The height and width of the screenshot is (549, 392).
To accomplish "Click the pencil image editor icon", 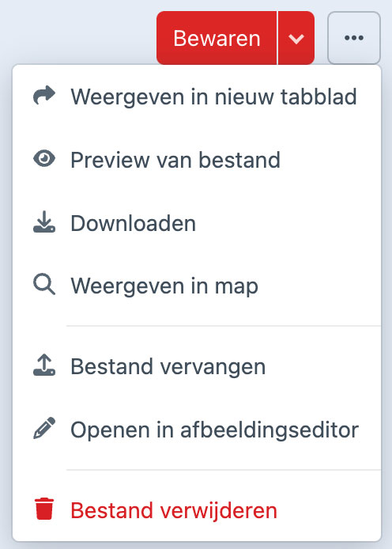I will (44, 428).
